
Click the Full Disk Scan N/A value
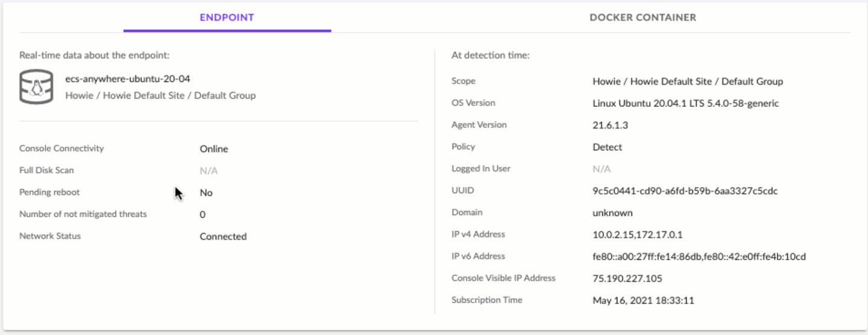point(209,171)
